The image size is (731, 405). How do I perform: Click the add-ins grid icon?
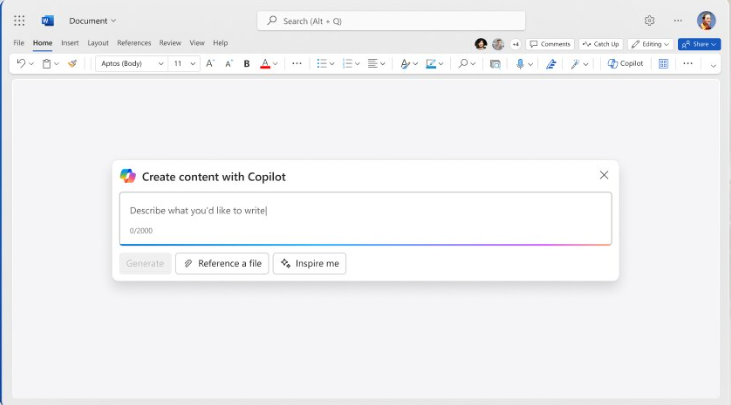coord(663,64)
